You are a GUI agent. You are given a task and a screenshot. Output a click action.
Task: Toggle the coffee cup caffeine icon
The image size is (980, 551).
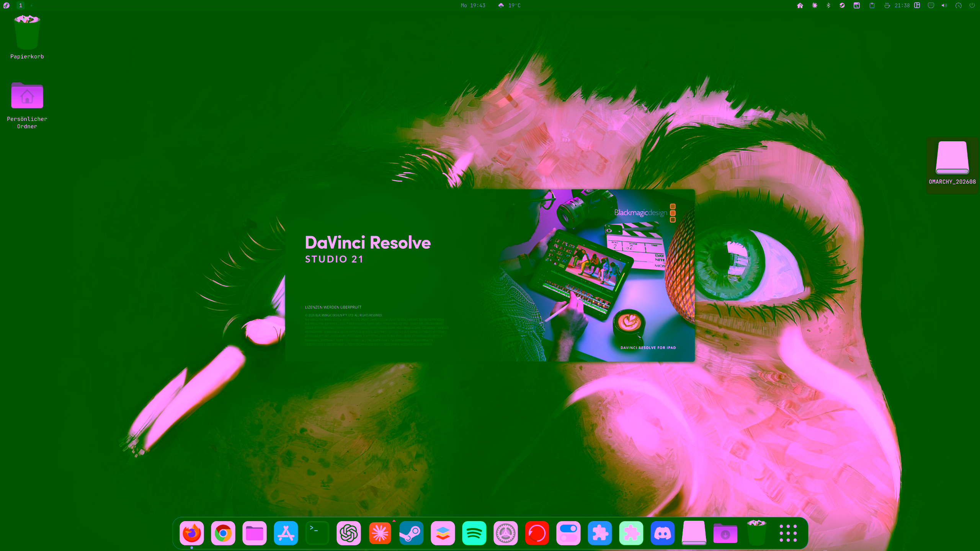[x=887, y=5]
